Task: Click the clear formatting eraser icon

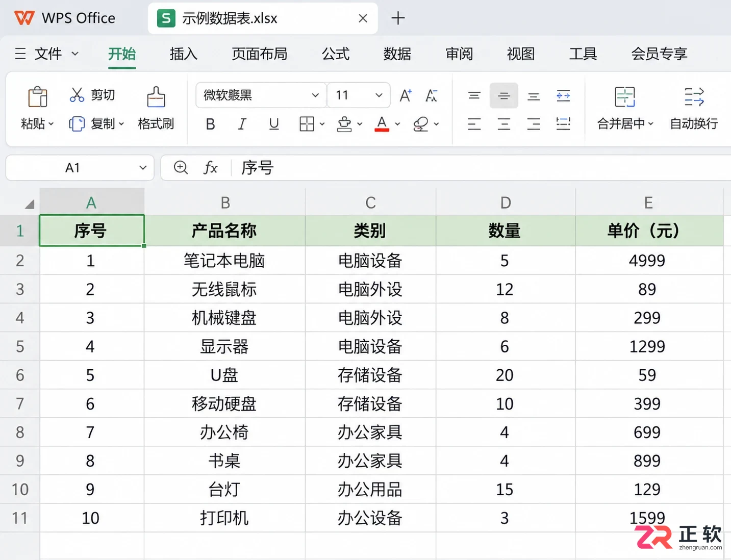Action: click(x=421, y=124)
